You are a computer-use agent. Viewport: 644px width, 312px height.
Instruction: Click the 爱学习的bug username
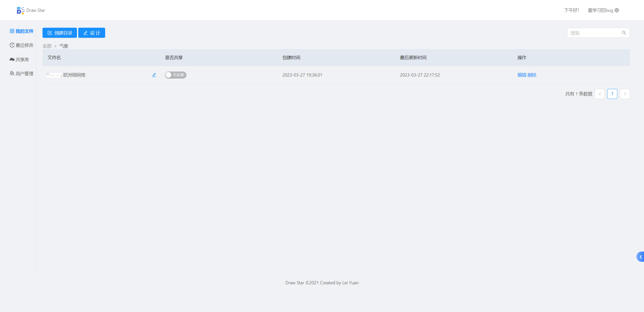coord(600,10)
